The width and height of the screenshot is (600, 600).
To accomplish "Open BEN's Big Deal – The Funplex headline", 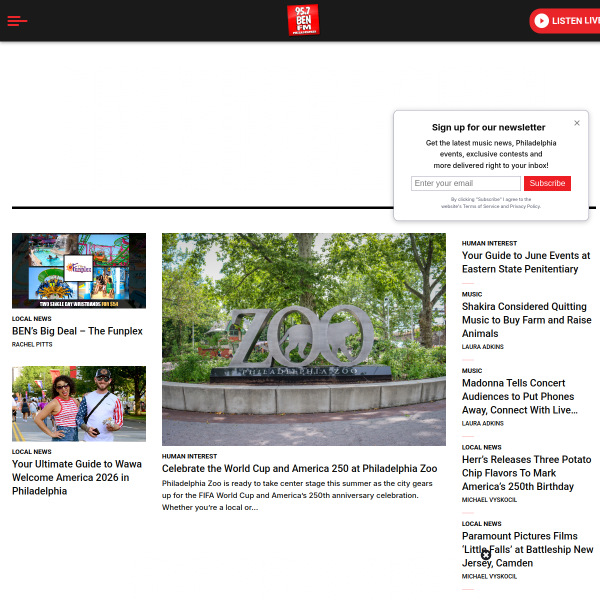I will tap(77, 331).
